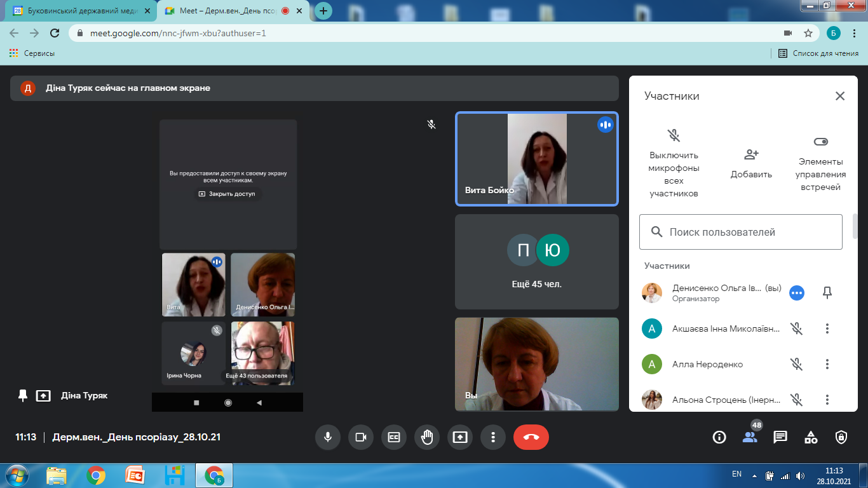Viewport: 868px width, 488px height.
Task: Click the red leave call button
Action: click(531, 437)
